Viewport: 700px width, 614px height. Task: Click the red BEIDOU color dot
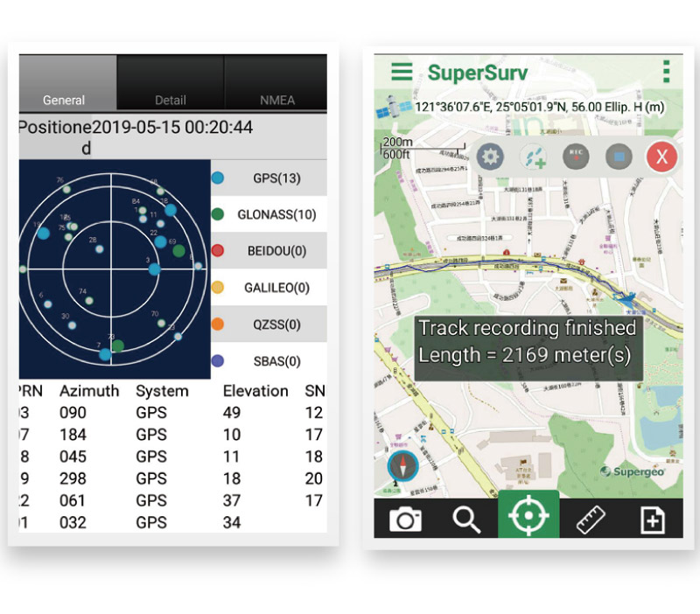(x=218, y=251)
